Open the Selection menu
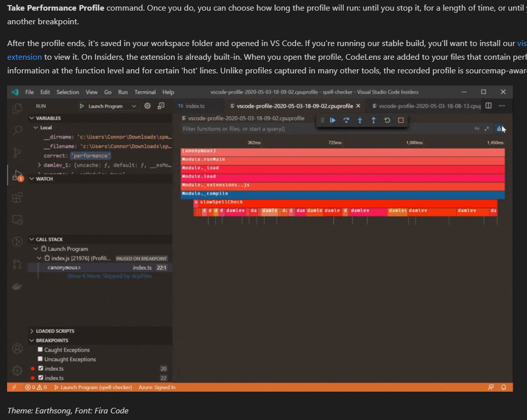This screenshot has height=420, width=527. [x=67, y=92]
